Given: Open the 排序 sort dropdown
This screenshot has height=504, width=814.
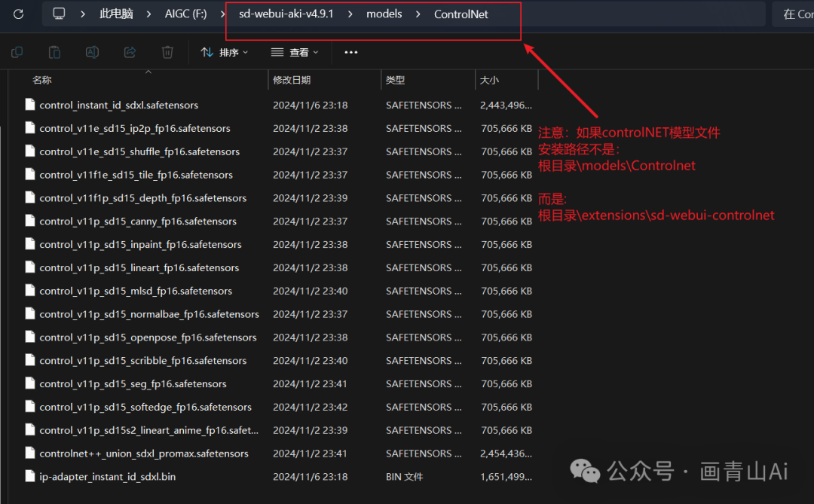Looking at the screenshot, I should coord(225,52).
